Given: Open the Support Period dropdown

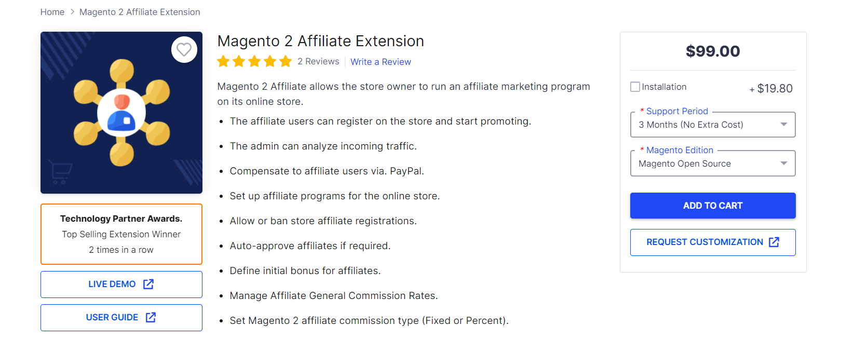Looking at the screenshot, I should click(712, 125).
